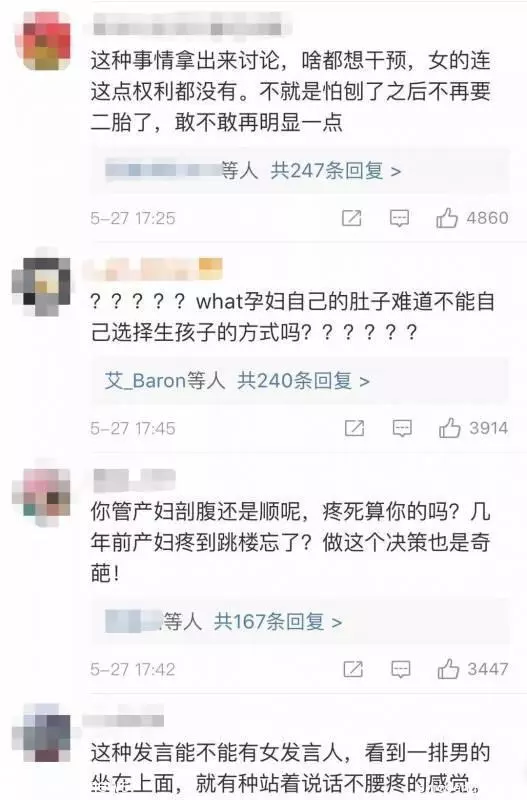Like the comment with 4860 likes
Screen dimensions: 527x800
446,218
